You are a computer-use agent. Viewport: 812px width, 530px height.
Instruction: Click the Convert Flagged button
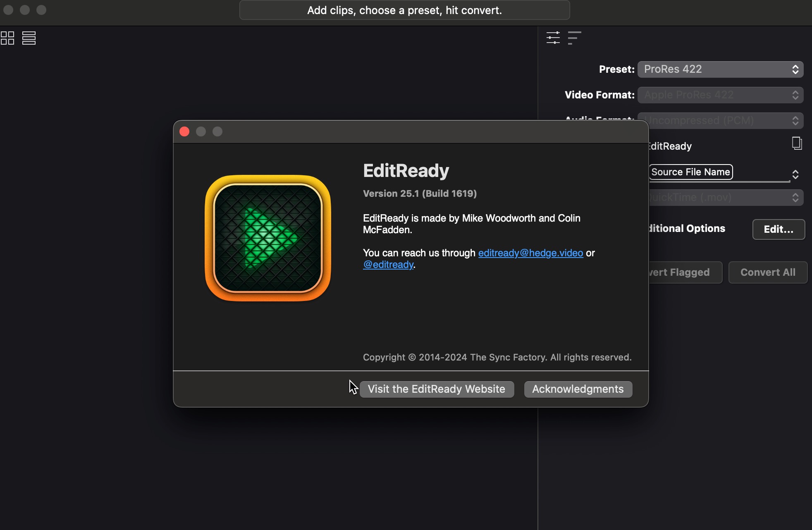(685, 272)
